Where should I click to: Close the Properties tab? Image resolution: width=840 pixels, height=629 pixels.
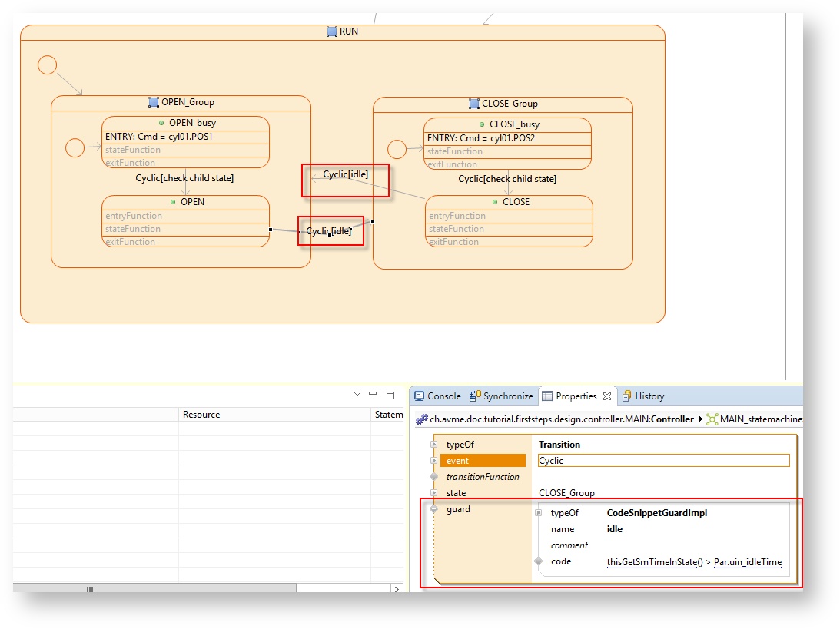(x=607, y=396)
